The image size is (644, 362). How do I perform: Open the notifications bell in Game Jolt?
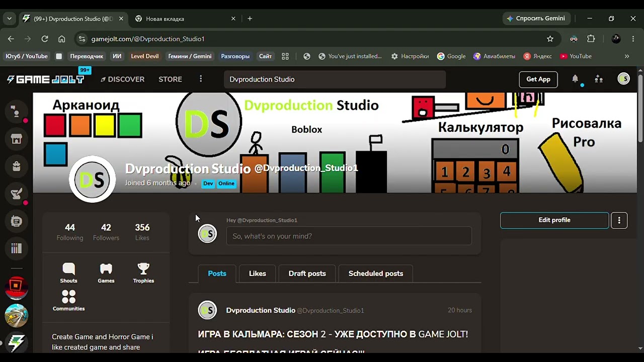(575, 79)
